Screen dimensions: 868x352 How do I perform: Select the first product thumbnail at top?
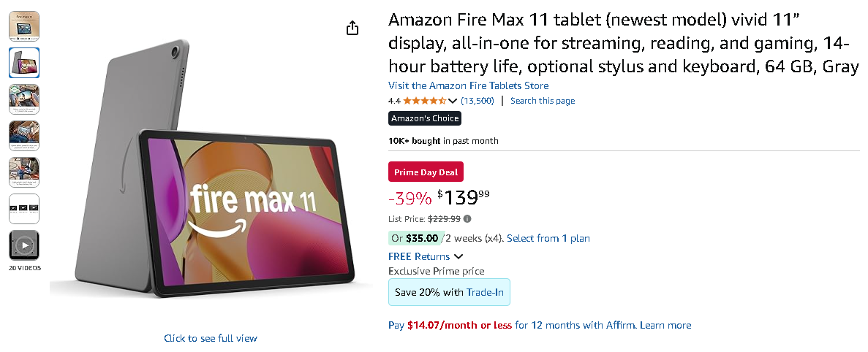point(24,26)
